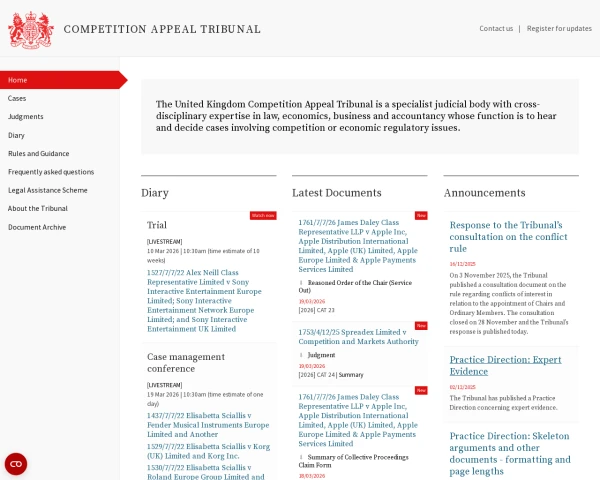Open Scaillis v Korg (UK) Limited case
The width and height of the screenshot is (600, 480).
coord(209,451)
